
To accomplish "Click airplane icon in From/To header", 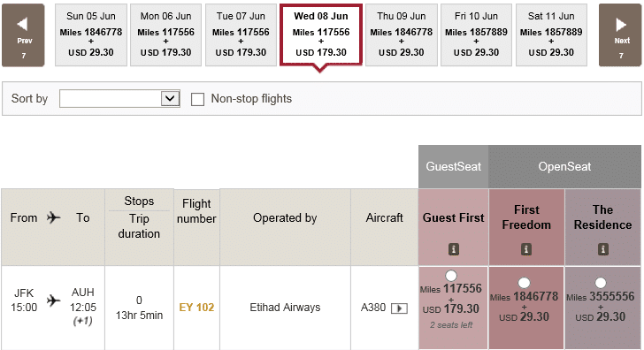I will 53,217.
